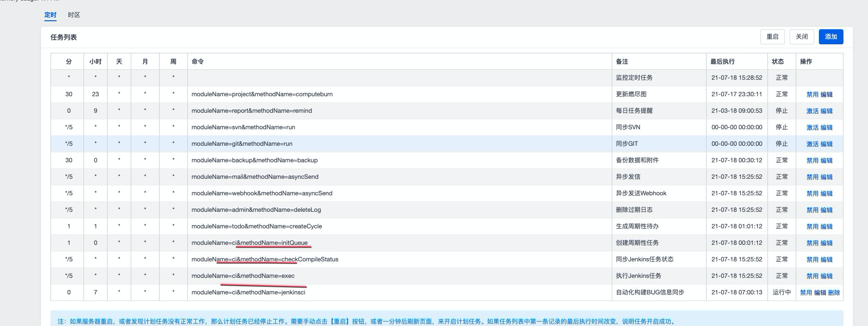Open the 时区 tab
868x326 pixels.
coord(74,15)
